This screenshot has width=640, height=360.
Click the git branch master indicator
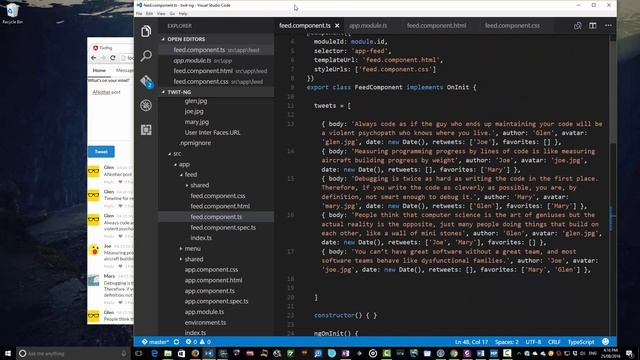coord(155,342)
